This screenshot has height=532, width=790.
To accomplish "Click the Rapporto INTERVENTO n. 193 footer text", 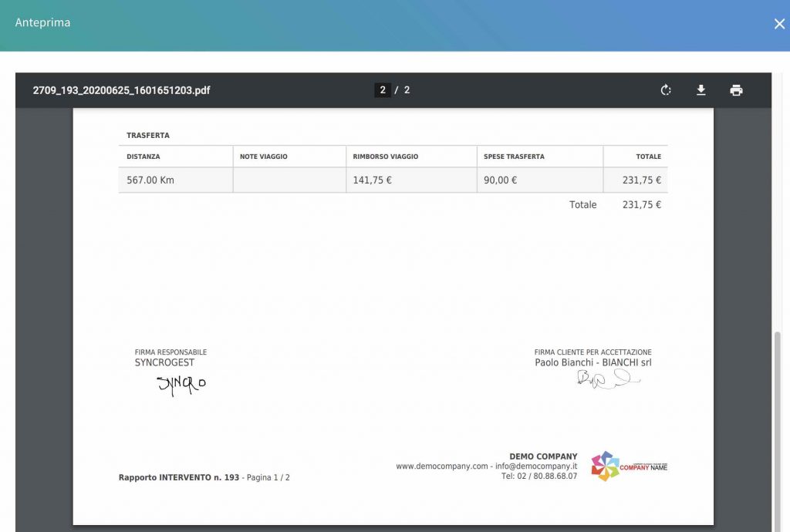I will [x=179, y=477].
